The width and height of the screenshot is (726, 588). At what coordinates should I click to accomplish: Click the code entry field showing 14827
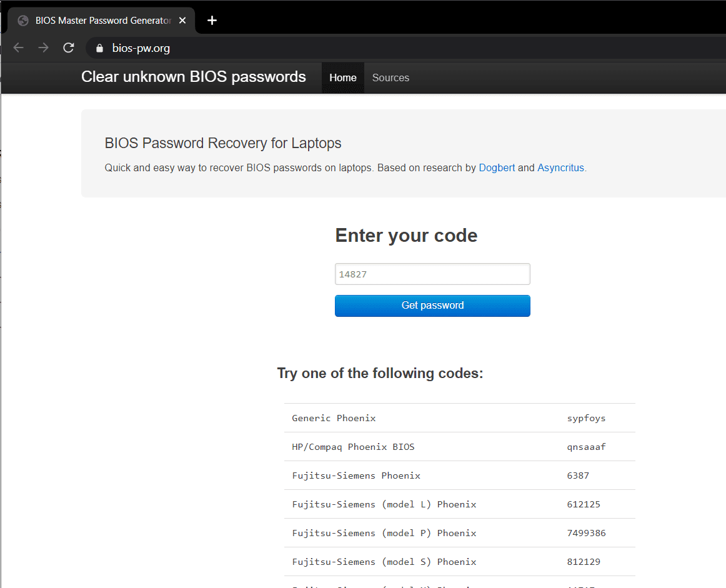click(432, 274)
